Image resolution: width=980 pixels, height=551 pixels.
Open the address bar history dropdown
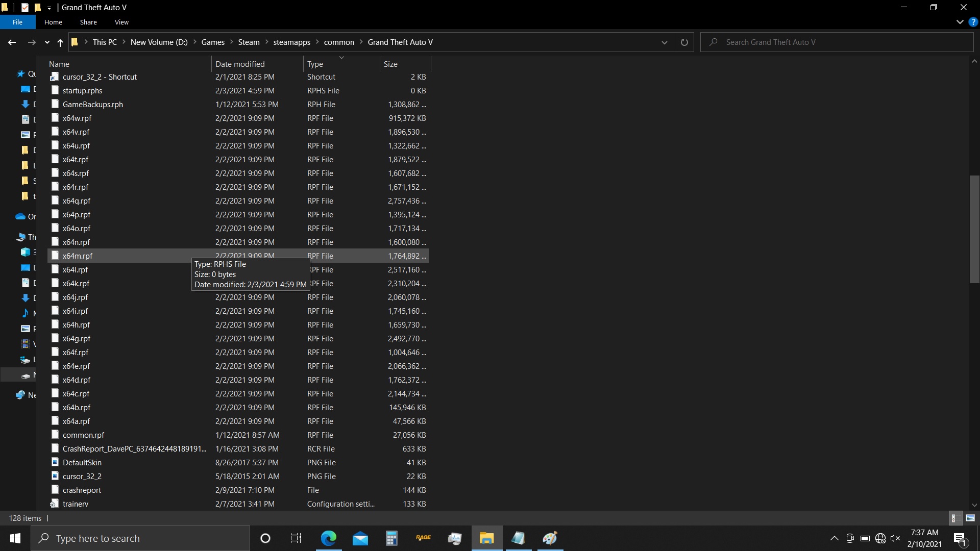pos(664,42)
